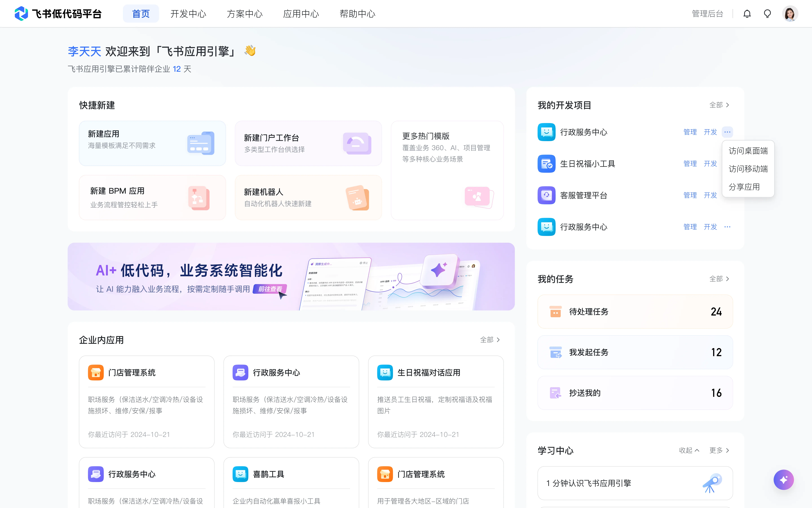This screenshot has width=812, height=508.
Task: Select 访问桌面端 from the popup menu
Action: pyautogui.click(x=748, y=151)
